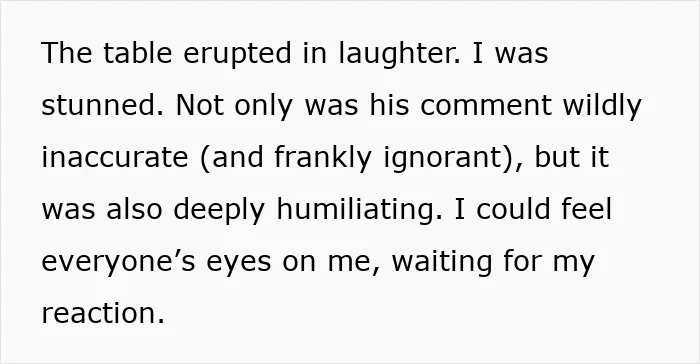Click the word "wildly" in the text
The image size is (700, 364).
602,106
